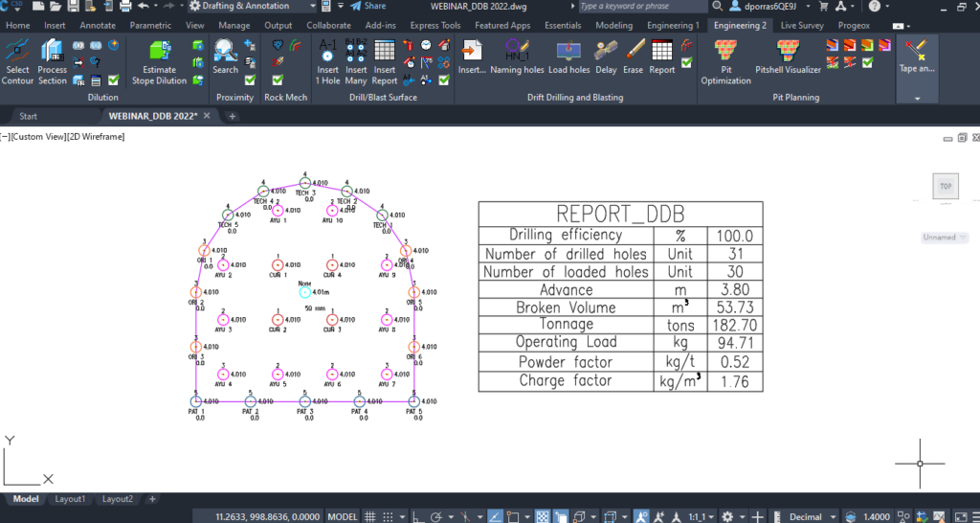Add a new layout with plus button
Image resolution: width=980 pixels, height=523 pixels.
point(152,499)
